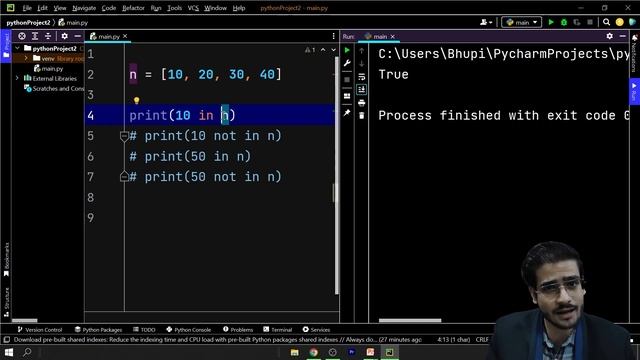The image size is (640, 360).
Task: Open the VCS menu
Action: [x=193, y=8]
